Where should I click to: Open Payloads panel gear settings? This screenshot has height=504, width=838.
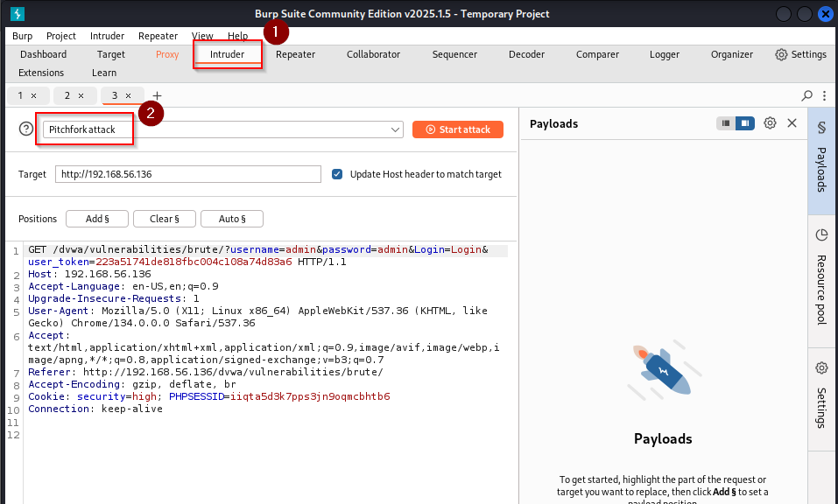click(770, 123)
